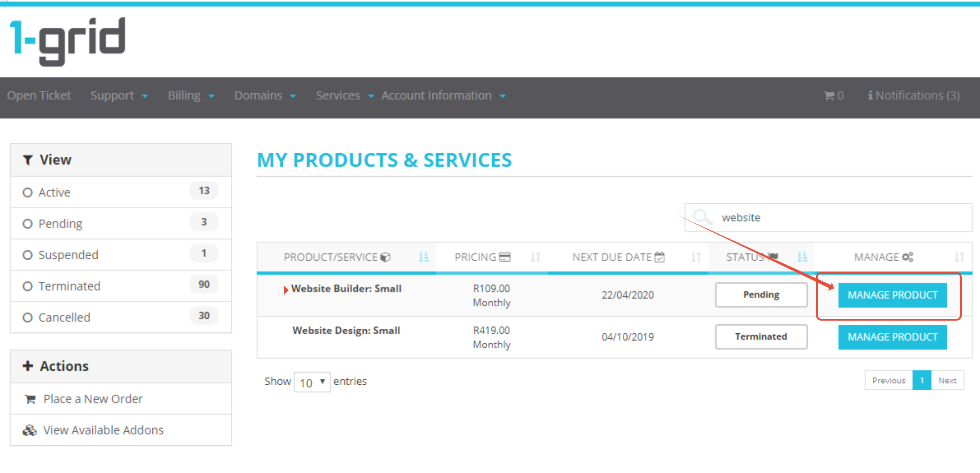
Task: Sort by Product/Service column arrow
Action: (x=423, y=257)
